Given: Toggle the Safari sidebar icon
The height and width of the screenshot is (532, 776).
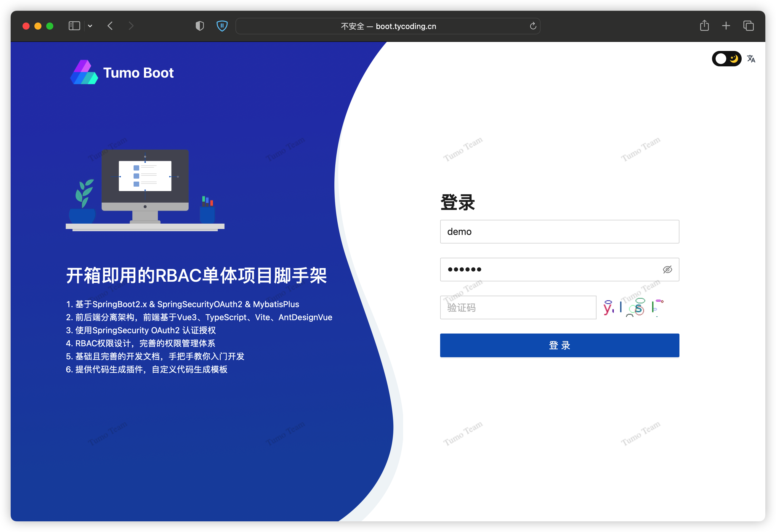Looking at the screenshot, I should click(x=74, y=26).
